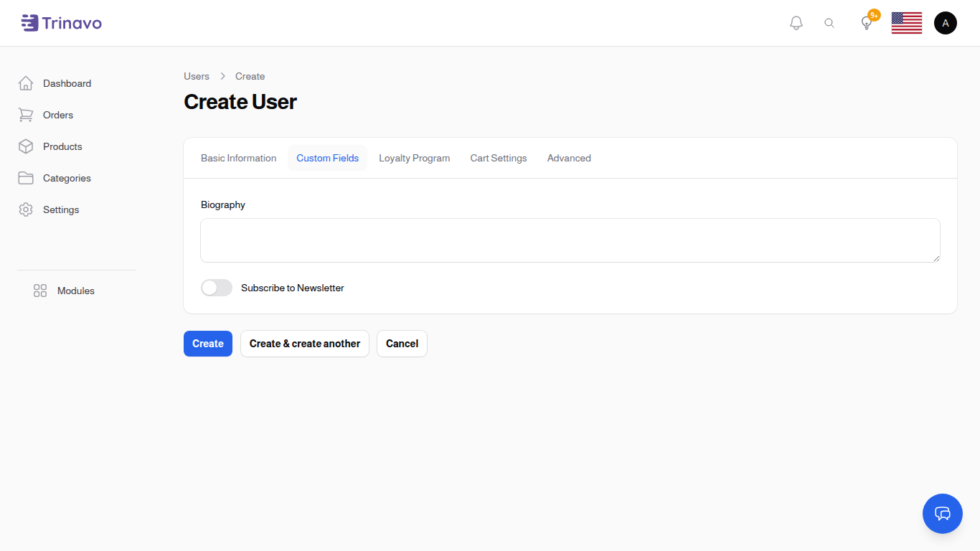Launch the chat support bubble
This screenshot has width=980, height=551.
click(x=942, y=514)
